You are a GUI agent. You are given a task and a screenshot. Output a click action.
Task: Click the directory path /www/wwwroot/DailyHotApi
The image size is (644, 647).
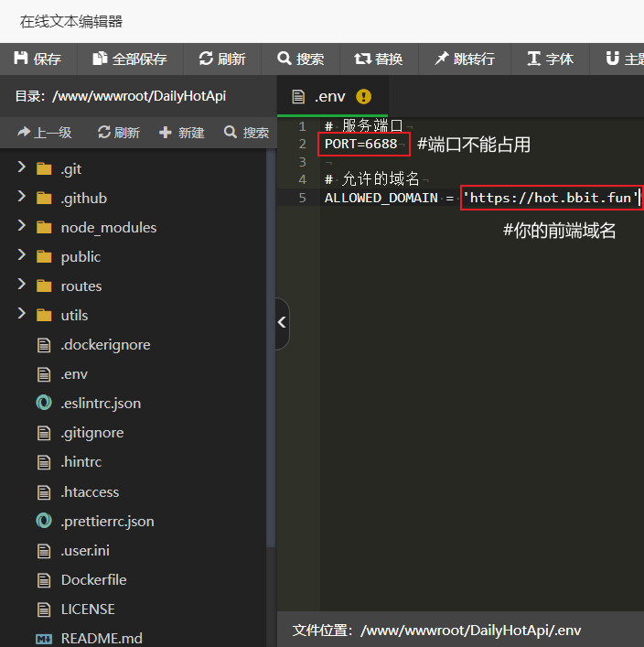pos(139,96)
